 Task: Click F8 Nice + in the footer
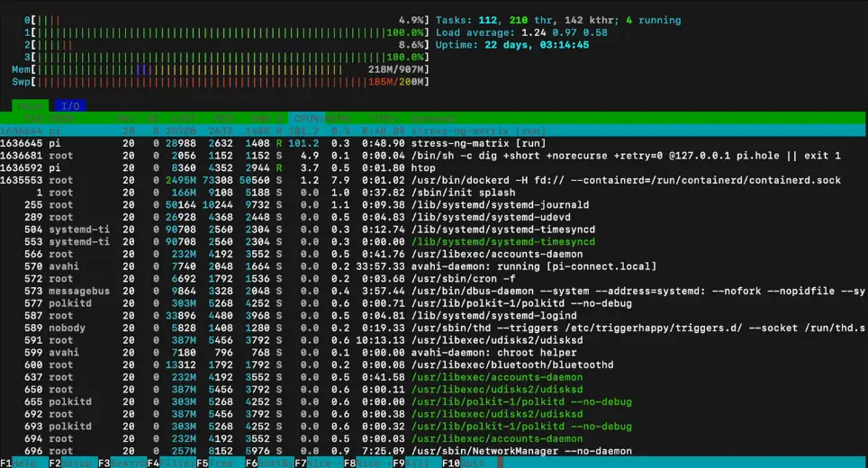[x=367, y=463]
